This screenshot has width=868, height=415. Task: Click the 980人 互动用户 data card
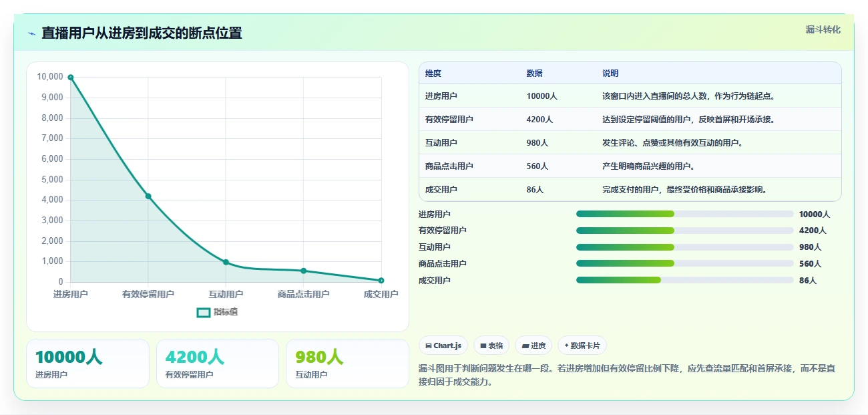pyautogui.click(x=347, y=364)
